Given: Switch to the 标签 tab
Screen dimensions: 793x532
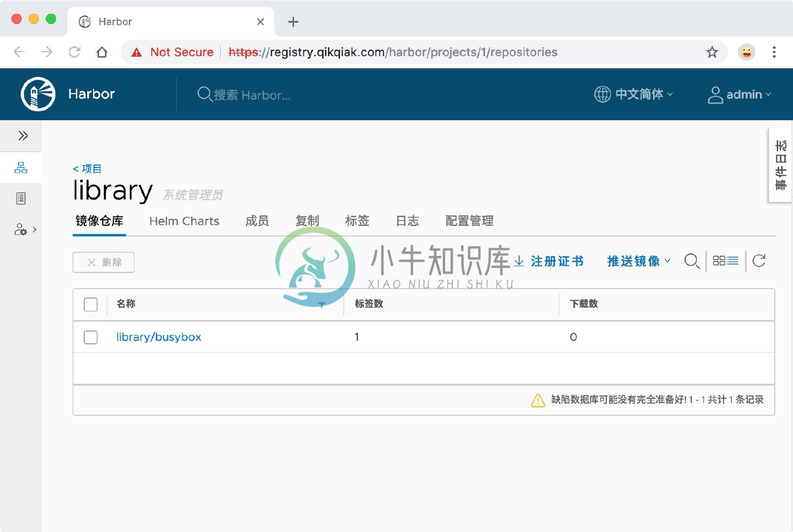Looking at the screenshot, I should click(x=357, y=221).
